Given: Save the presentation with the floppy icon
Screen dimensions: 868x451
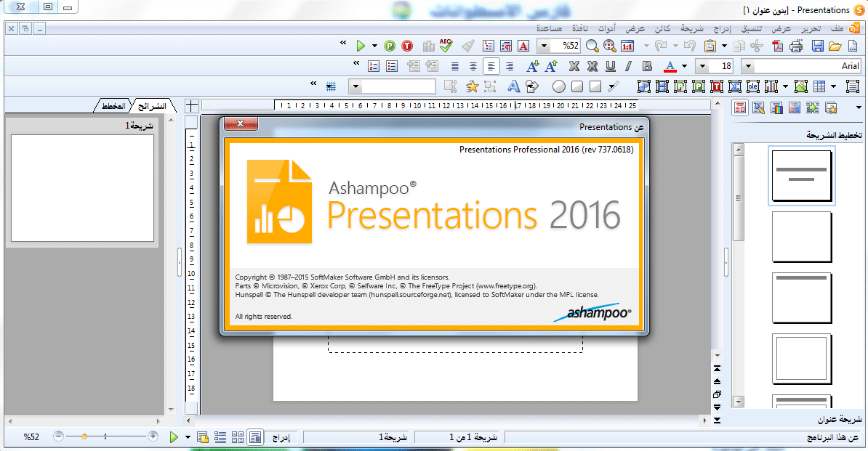Looking at the screenshot, I should click(818, 46).
